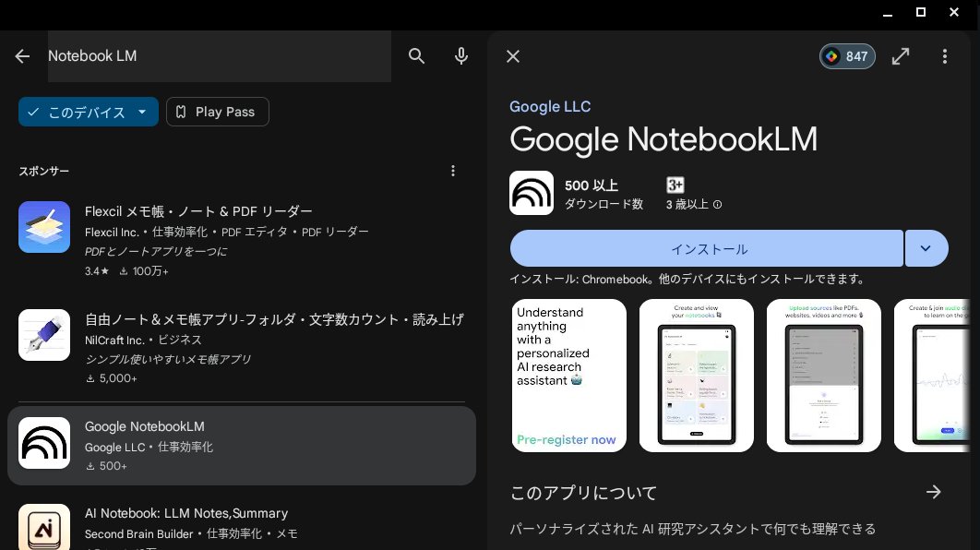Click the インストール button
This screenshot has width=980, height=550.
707,249
